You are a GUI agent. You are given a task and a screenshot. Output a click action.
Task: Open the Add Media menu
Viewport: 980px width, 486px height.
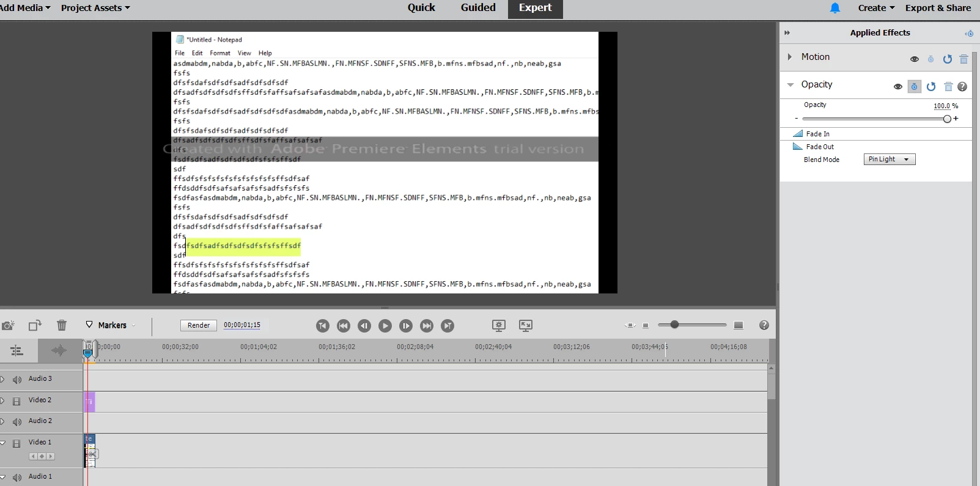tap(25, 8)
